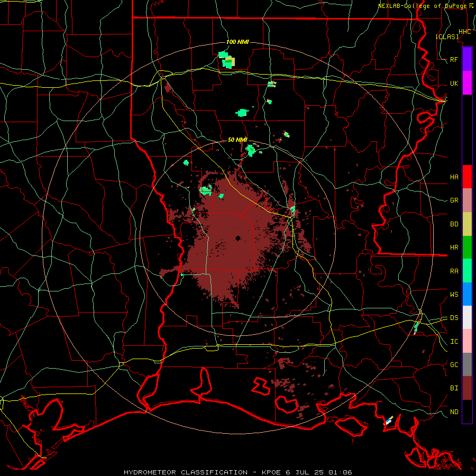
Task: Click the [CLAS] label above the legend
Action: coord(447,36)
